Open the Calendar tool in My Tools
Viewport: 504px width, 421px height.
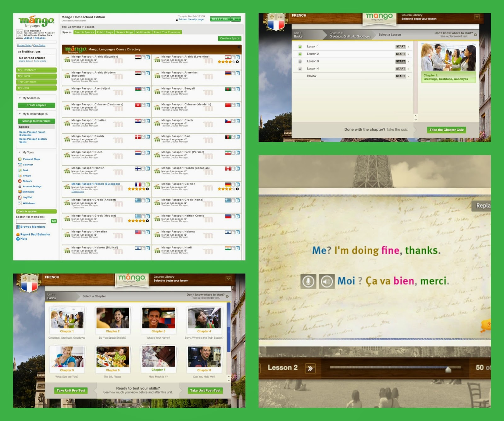(x=28, y=165)
